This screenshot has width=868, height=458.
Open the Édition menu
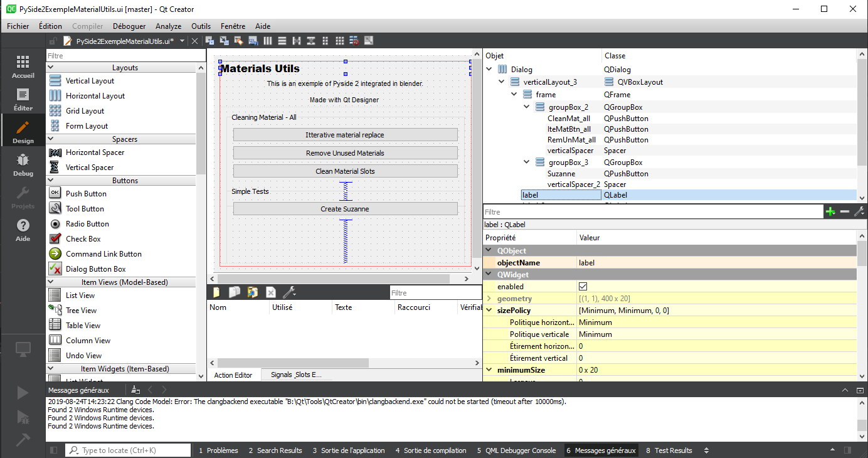pos(50,26)
